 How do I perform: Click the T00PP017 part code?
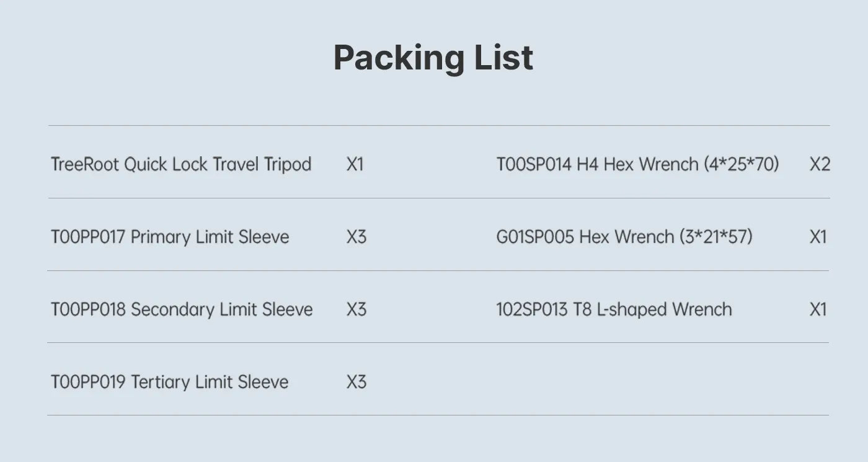(x=88, y=237)
